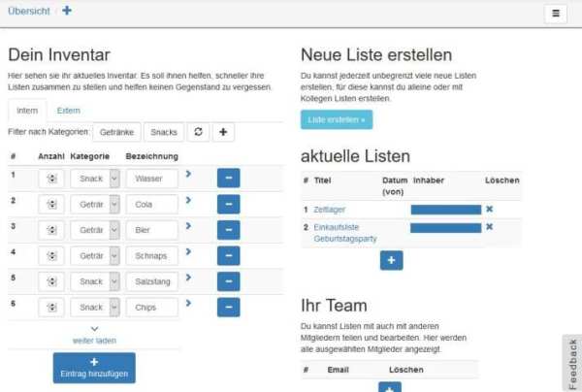
Task: Filter inventory by Snacks category
Action: (164, 132)
